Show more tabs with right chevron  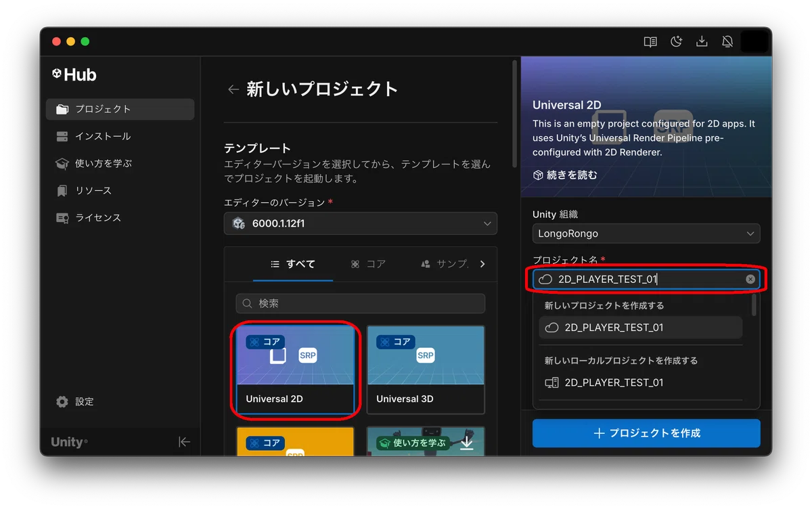[x=482, y=264]
